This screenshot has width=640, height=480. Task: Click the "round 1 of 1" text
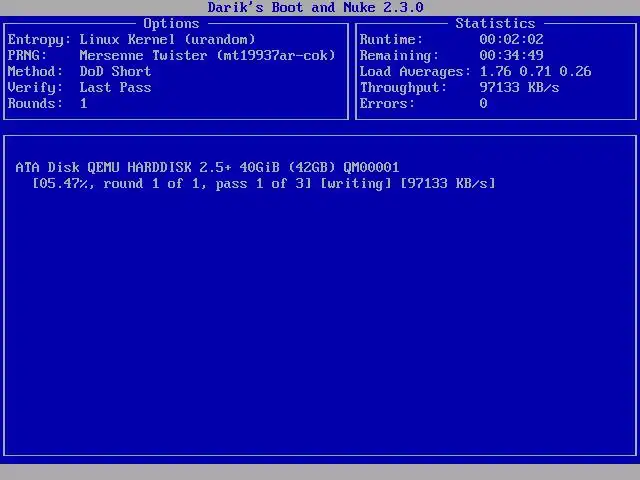[151, 183]
